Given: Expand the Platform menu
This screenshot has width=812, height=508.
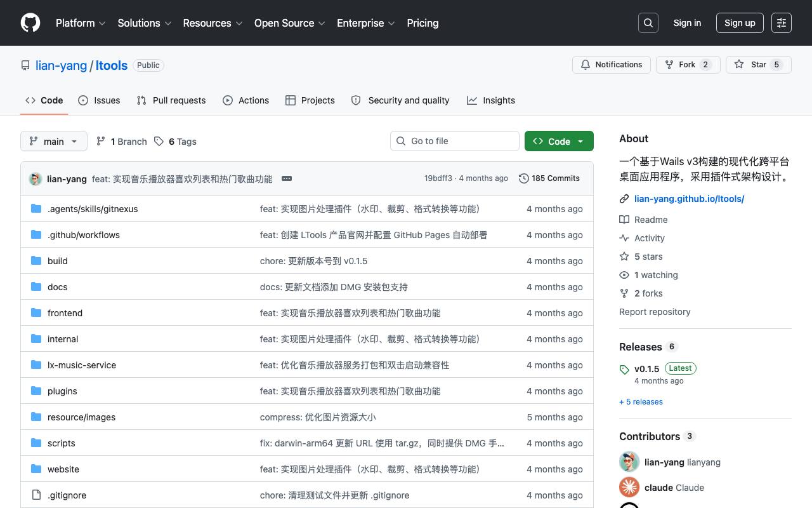Looking at the screenshot, I should pyautogui.click(x=81, y=23).
